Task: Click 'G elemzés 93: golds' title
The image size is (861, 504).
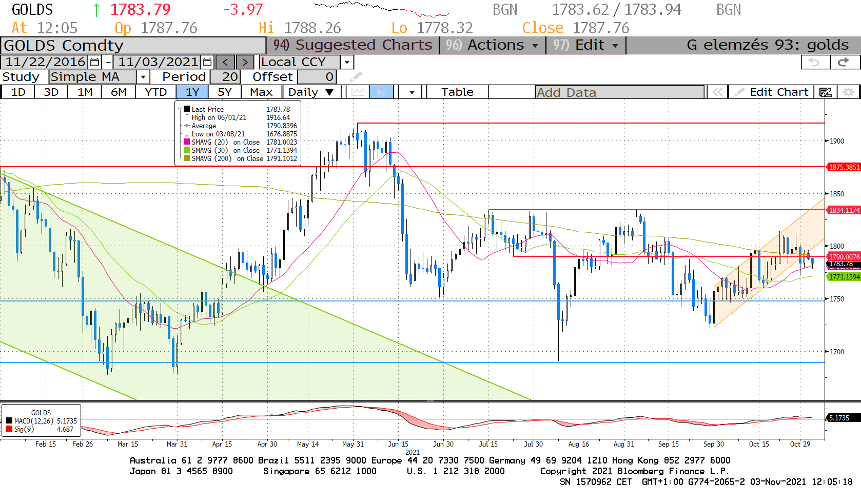Action: coord(768,45)
